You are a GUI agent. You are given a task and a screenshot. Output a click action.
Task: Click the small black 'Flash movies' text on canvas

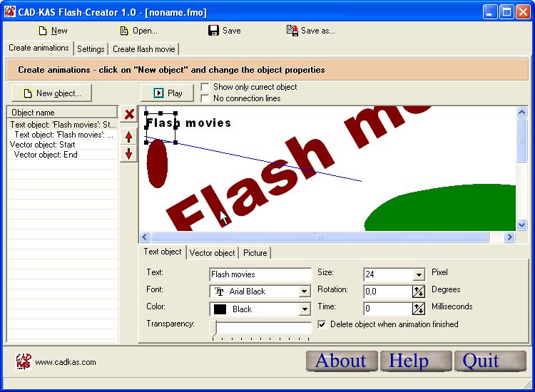tap(188, 123)
